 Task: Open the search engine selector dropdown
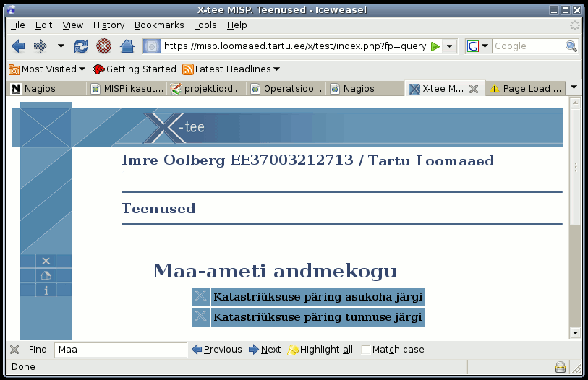coord(478,46)
